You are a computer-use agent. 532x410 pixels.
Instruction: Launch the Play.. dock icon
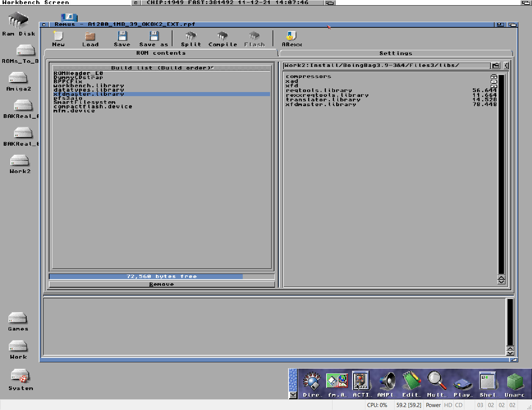click(x=463, y=384)
